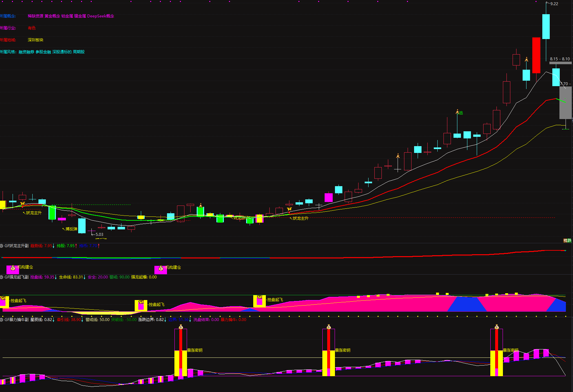
Task: Click the 9.22 high price marker
Action: (554, 4)
